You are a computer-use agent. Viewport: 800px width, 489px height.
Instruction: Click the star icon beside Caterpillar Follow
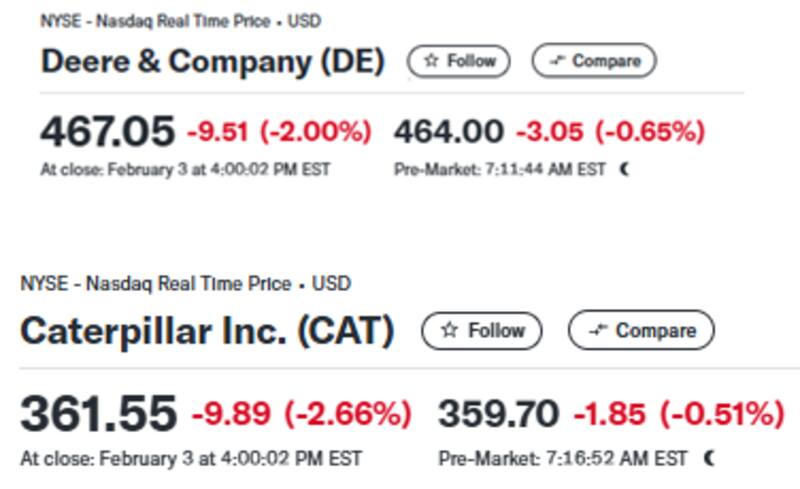(x=450, y=330)
